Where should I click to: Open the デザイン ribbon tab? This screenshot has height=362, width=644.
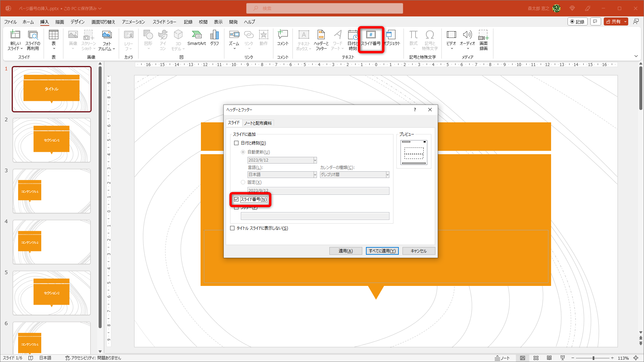click(x=77, y=22)
